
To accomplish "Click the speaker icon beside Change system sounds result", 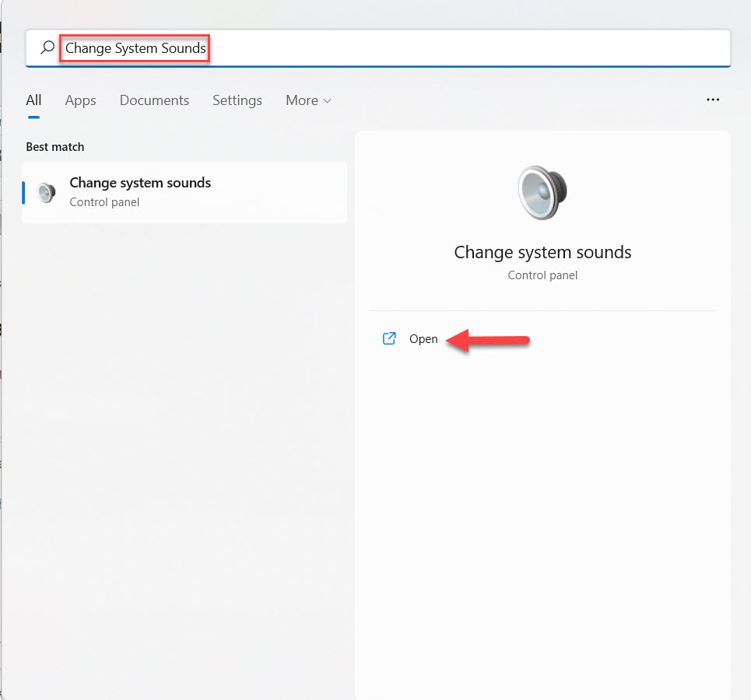I will click(46, 192).
